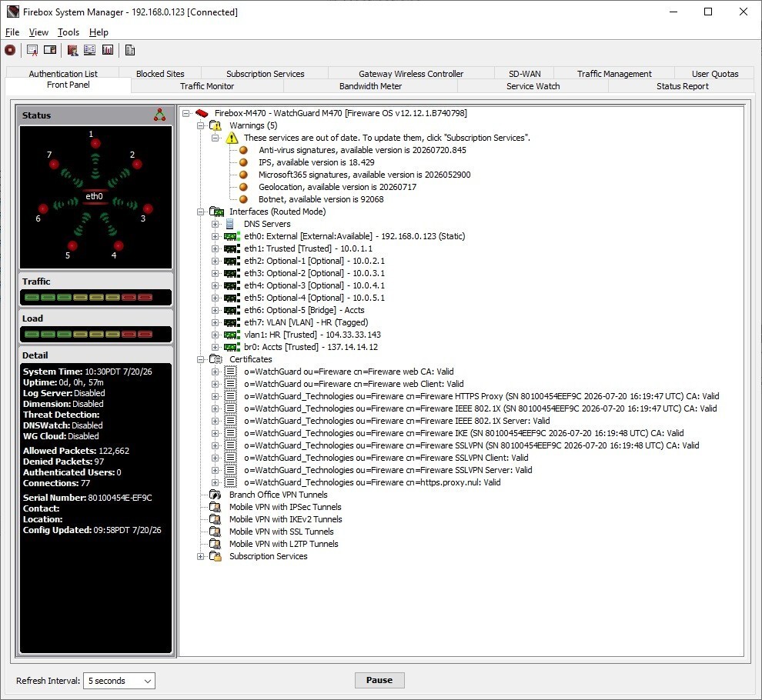Collapse the out-of-date services warning node

pos(215,138)
